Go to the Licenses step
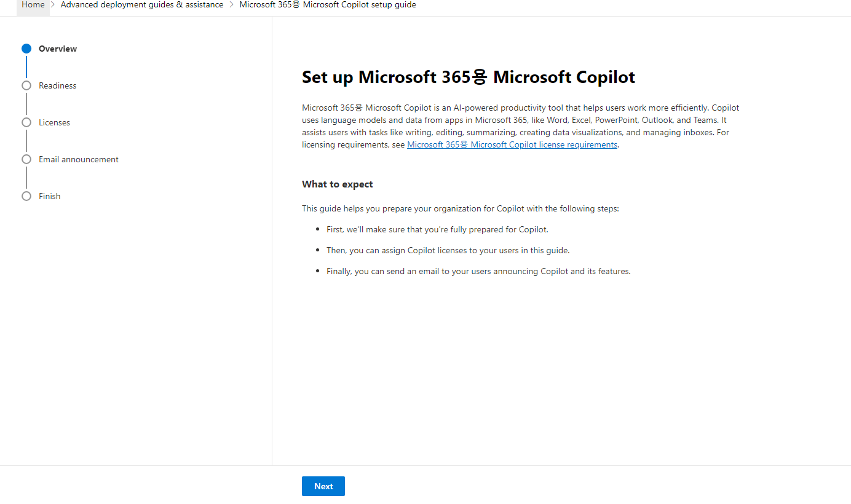 [x=54, y=122]
